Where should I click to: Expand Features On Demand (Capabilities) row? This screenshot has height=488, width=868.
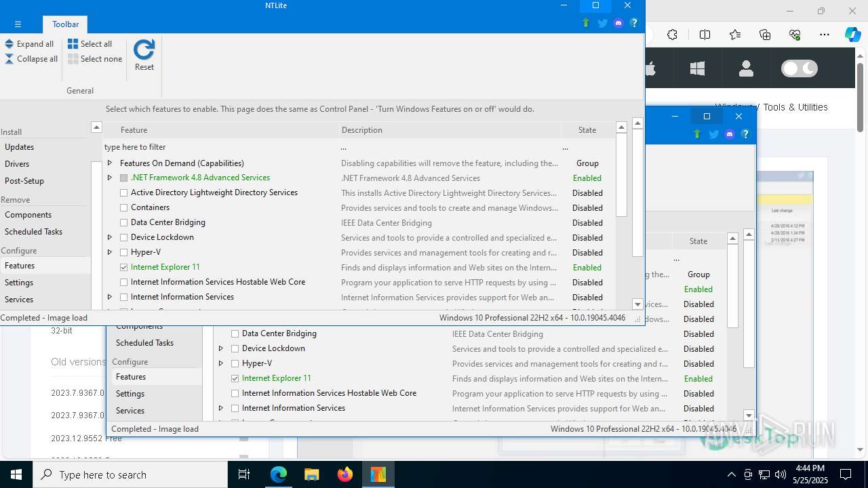click(110, 163)
